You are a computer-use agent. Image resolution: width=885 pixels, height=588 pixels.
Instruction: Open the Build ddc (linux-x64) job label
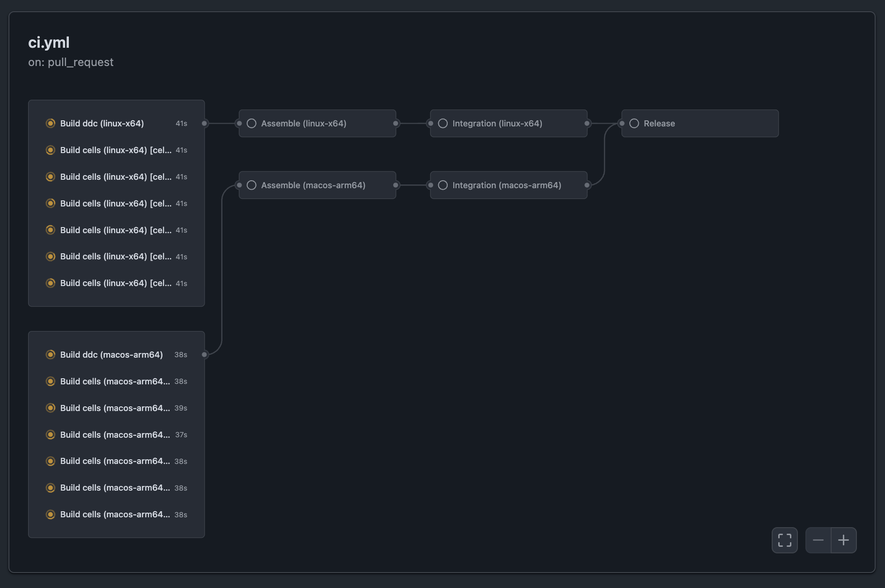[102, 124]
